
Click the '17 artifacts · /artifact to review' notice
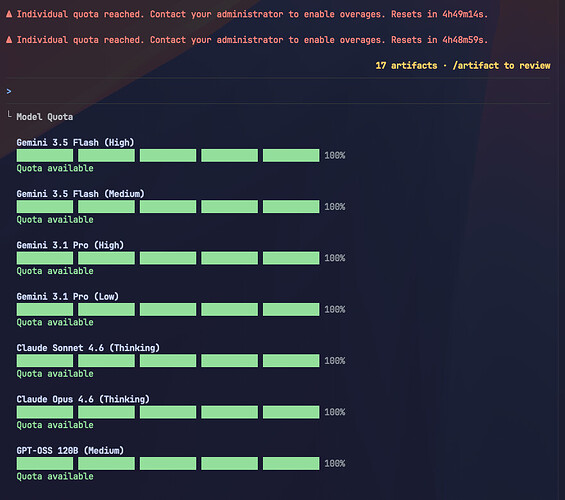click(x=463, y=66)
